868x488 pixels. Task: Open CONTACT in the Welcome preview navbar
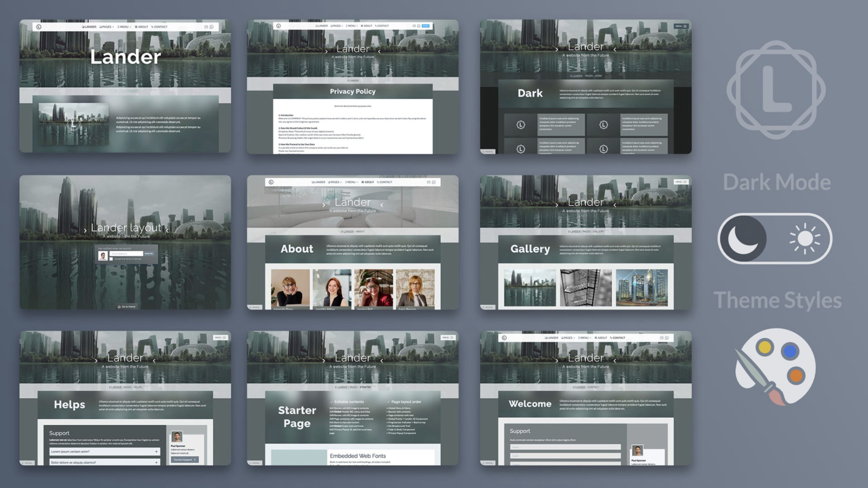point(617,338)
